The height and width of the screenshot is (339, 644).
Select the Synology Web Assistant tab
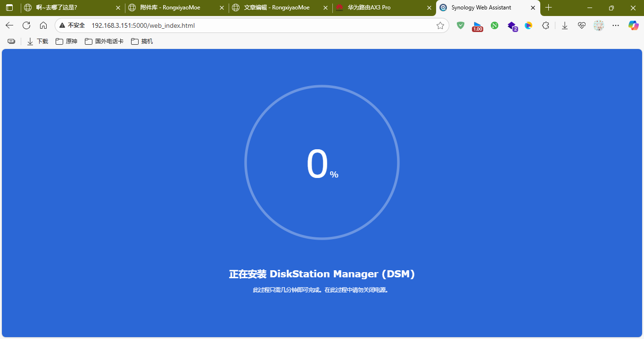click(x=488, y=8)
